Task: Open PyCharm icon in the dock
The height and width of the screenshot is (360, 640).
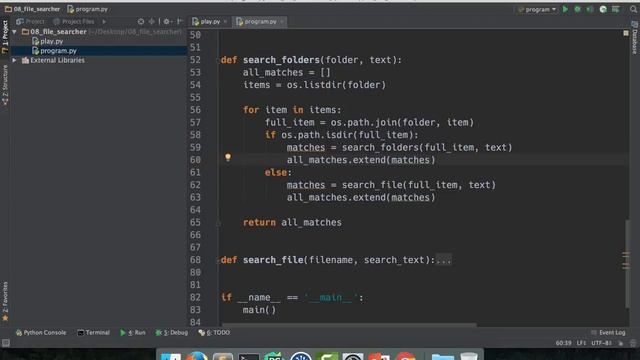Action: click(x=275, y=356)
